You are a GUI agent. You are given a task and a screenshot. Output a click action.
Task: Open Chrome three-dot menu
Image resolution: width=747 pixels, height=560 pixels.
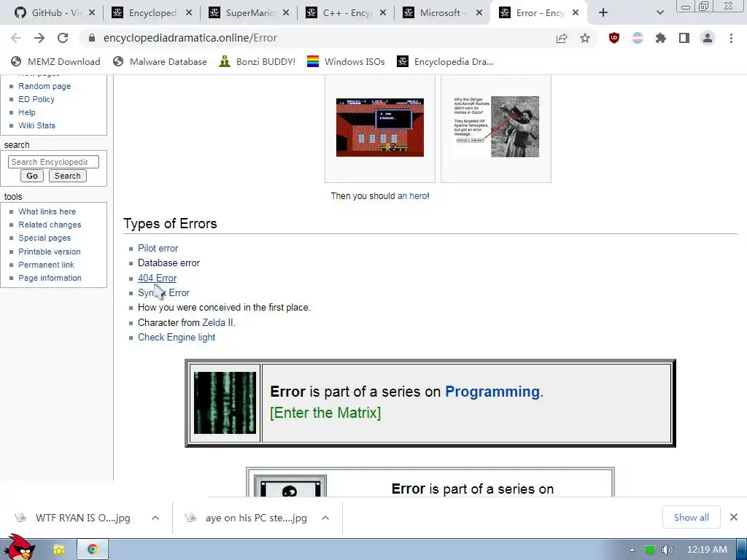(x=731, y=38)
